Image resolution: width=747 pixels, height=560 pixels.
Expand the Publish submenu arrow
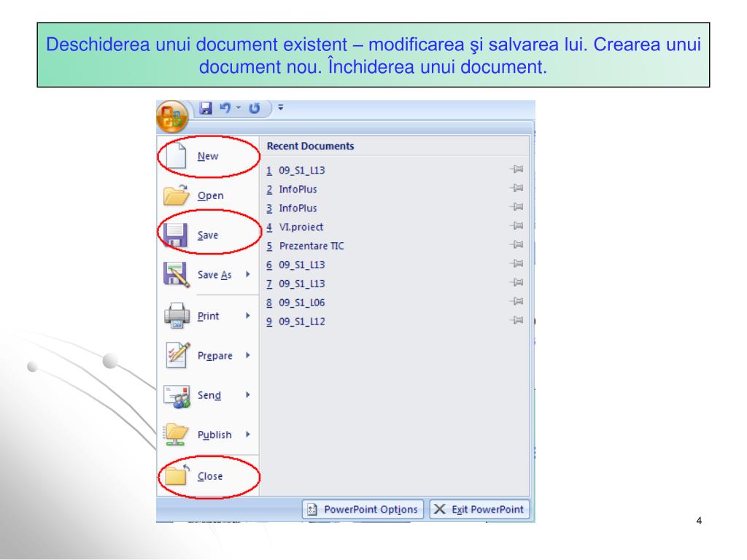click(x=248, y=435)
